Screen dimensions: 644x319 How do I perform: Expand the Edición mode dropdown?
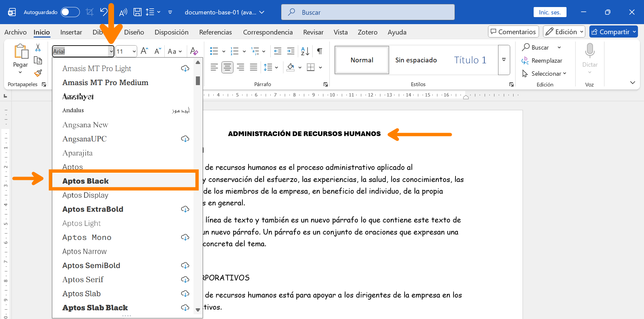point(581,31)
